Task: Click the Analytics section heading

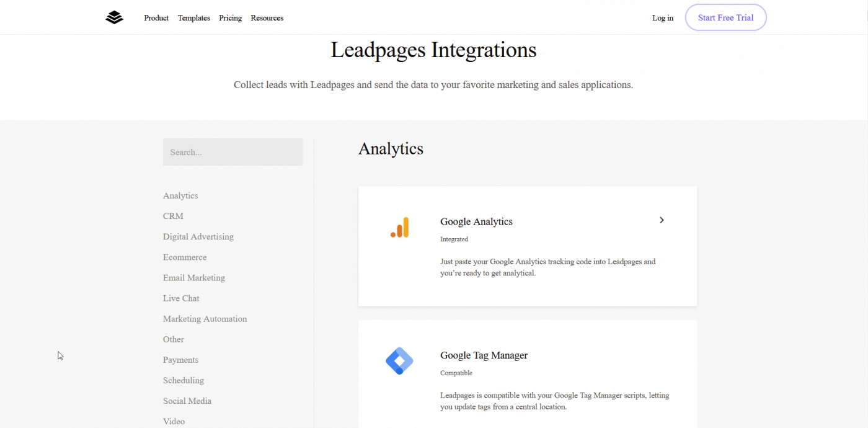Action: (391, 149)
